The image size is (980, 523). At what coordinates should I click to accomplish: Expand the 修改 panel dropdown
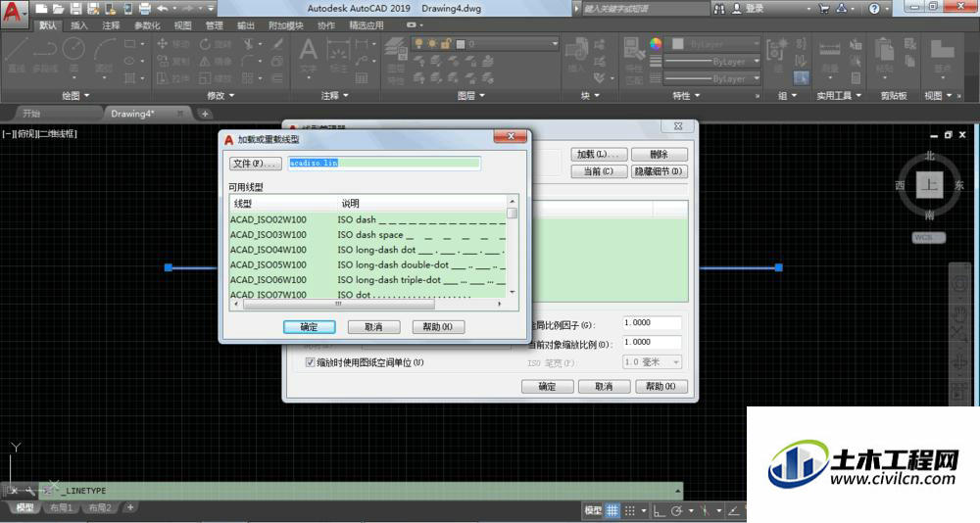220,96
